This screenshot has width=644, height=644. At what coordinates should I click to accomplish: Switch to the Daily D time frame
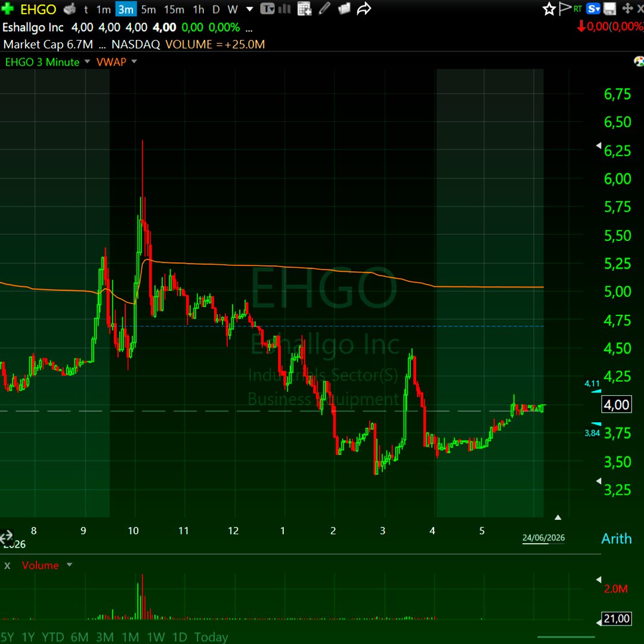click(x=216, y=9)
